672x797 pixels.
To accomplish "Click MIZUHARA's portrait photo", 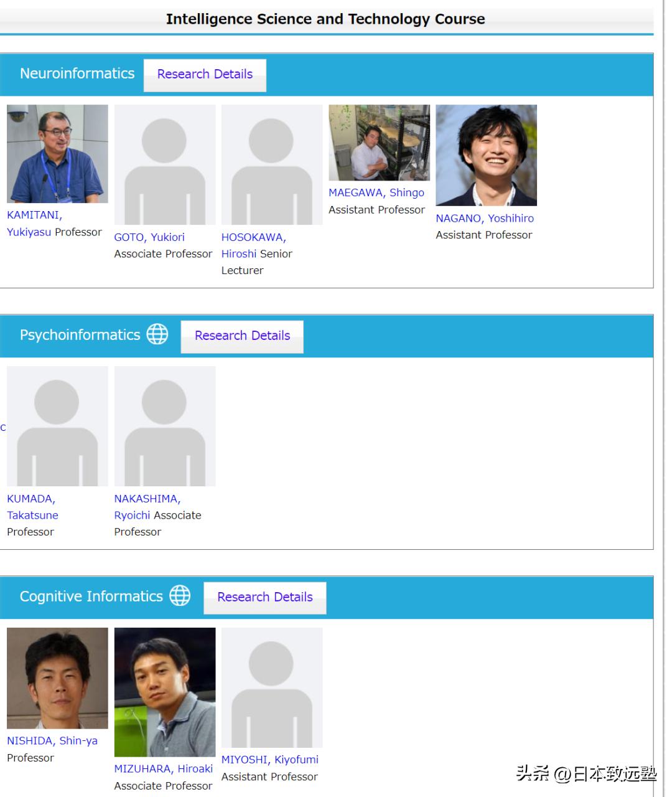I will pos(165,691).
